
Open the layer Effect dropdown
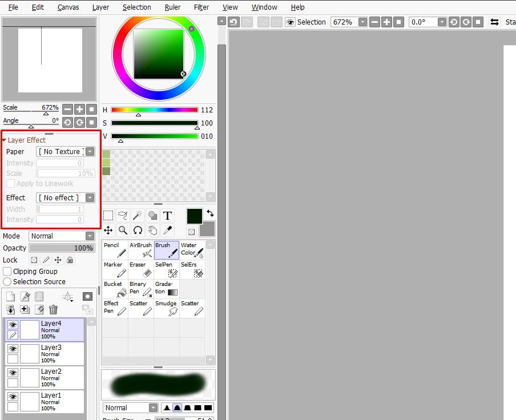pos(65,197)
